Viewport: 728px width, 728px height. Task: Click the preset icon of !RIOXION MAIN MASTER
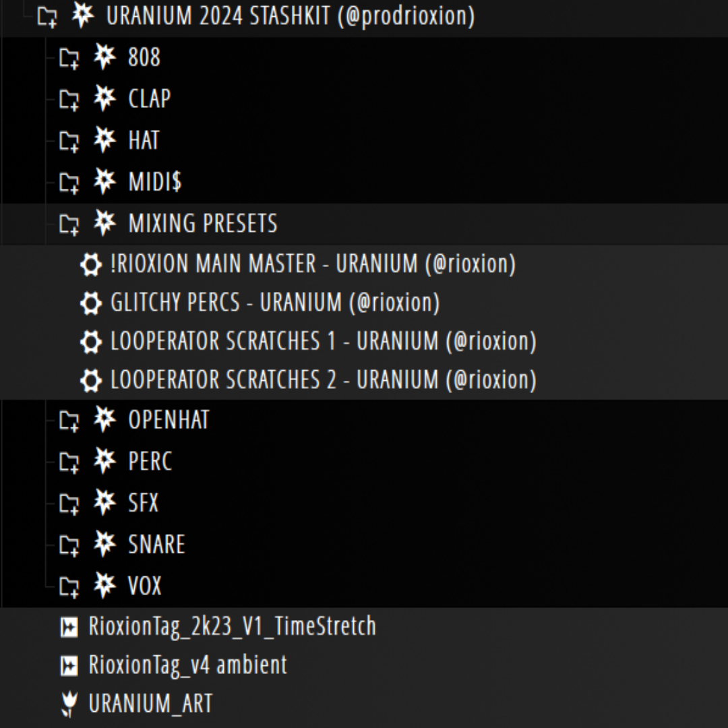pos(91,265)
